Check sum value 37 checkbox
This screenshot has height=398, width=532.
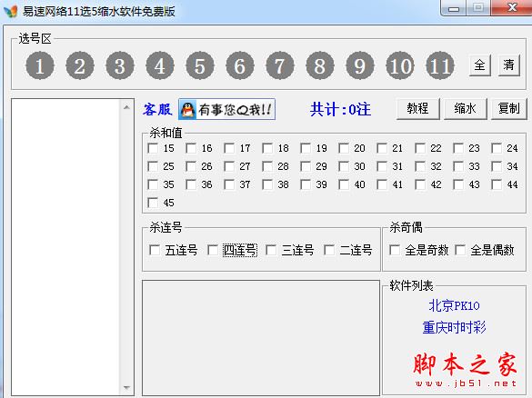[x=229, y=184]
